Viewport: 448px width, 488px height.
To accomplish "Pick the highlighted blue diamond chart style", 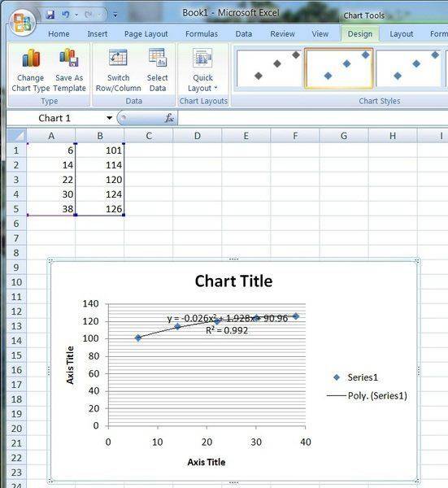I will coord(338,68).
